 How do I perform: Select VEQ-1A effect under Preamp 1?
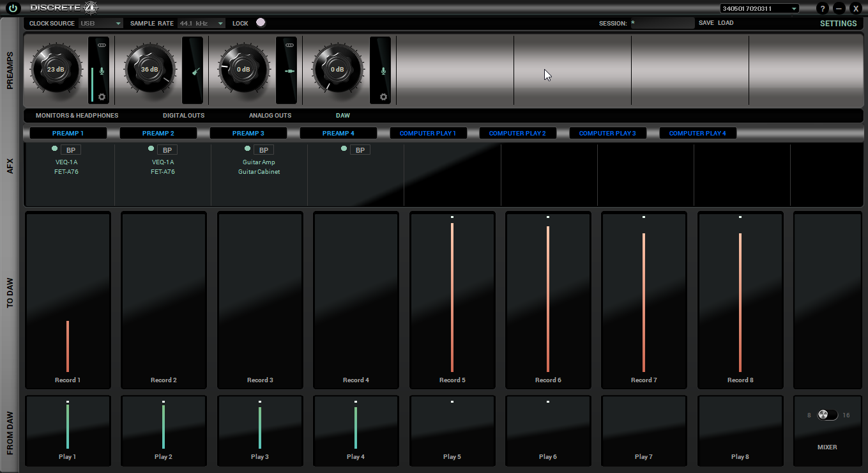click(67, 162)
